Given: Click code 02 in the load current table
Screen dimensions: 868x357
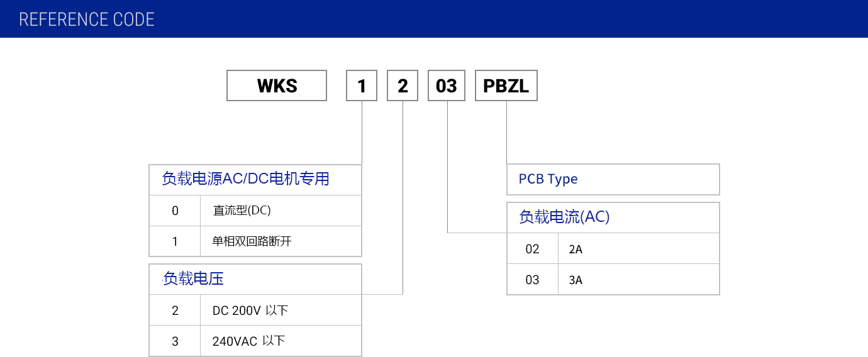Looking at the screenshot, I should [532, 249].
